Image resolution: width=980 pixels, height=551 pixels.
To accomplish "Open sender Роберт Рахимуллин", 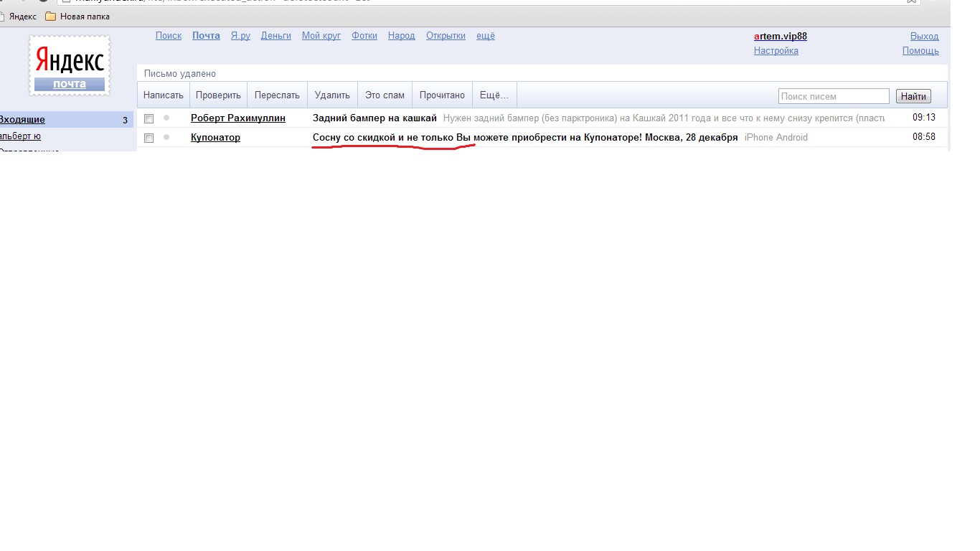I will [x=238, y=118].
